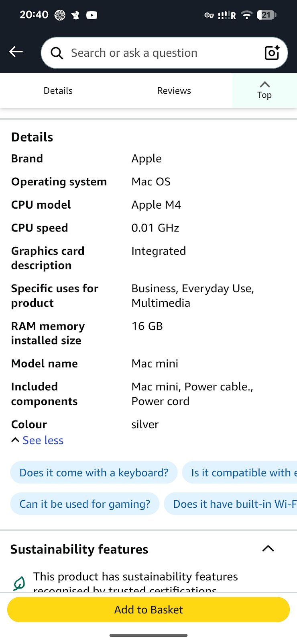Jump to Top with chevron
297x644 pixels.
264,90
